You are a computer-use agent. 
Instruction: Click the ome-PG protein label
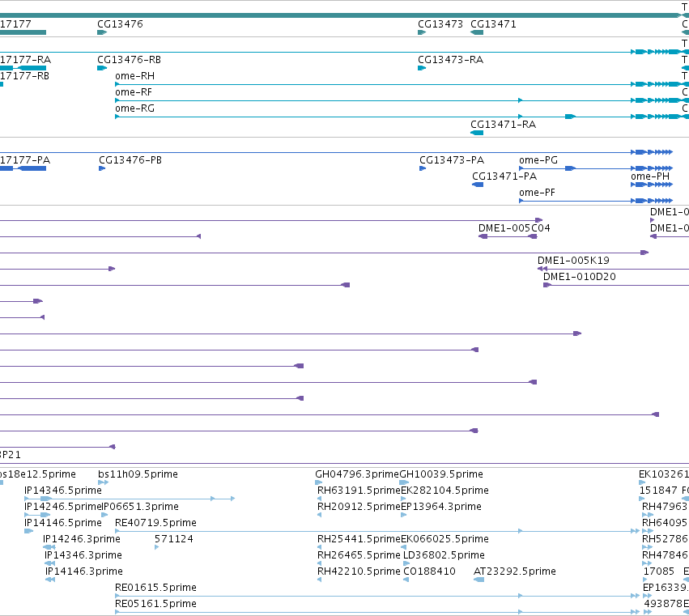[538, 160]
